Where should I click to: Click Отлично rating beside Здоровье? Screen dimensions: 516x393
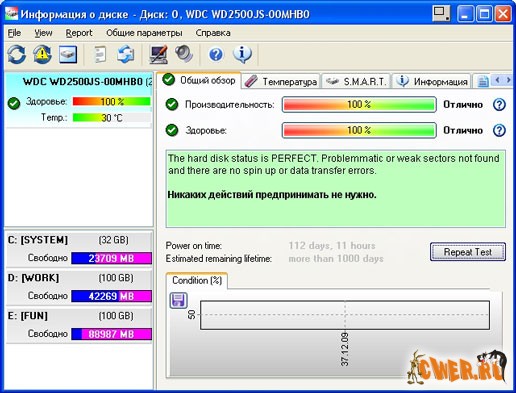point(463,130)
